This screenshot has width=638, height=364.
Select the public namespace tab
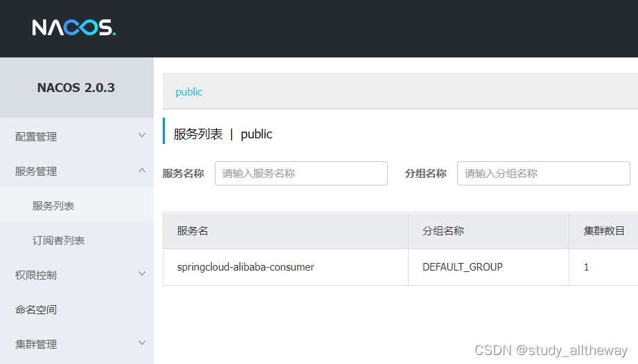tap(189, 92)
